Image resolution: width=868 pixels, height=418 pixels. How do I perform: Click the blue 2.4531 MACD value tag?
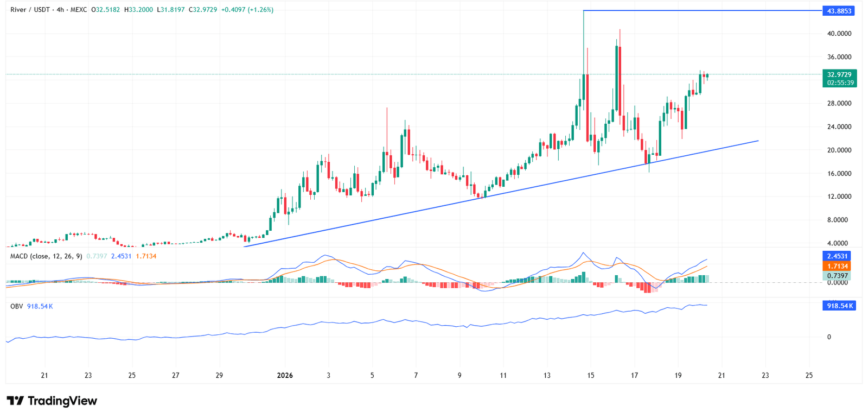(837, 256)
